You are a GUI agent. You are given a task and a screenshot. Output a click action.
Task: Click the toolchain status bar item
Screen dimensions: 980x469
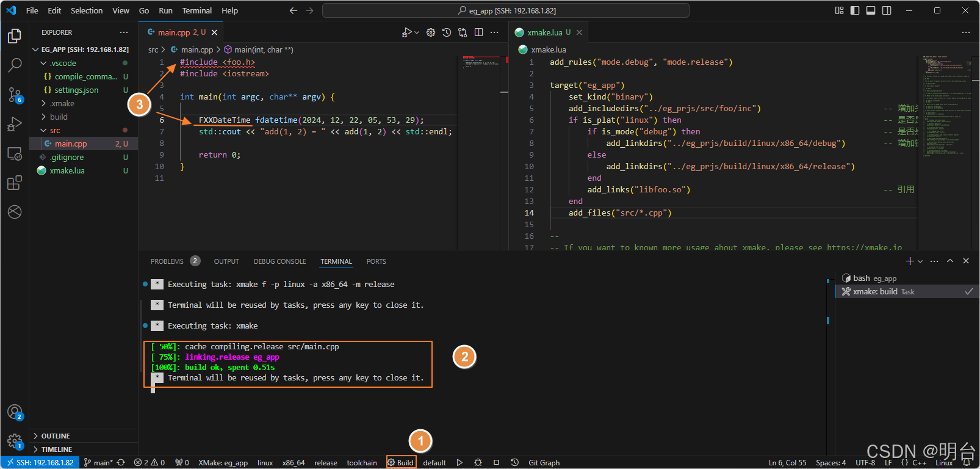click(x=362, y=463)
